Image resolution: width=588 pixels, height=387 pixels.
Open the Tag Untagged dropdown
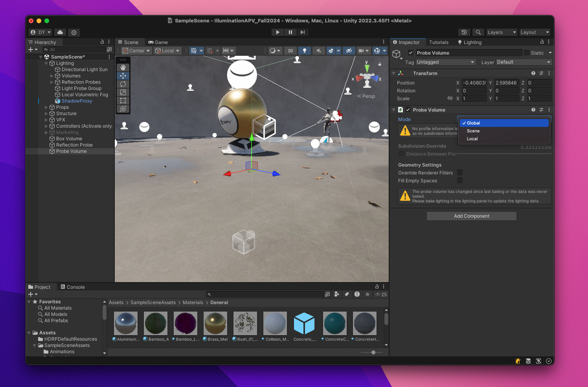[446, 62]
